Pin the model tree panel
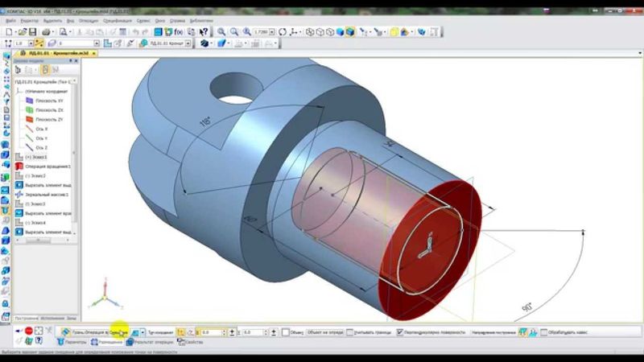This screenshot has height=362, width=644. [x=71, y=61]
